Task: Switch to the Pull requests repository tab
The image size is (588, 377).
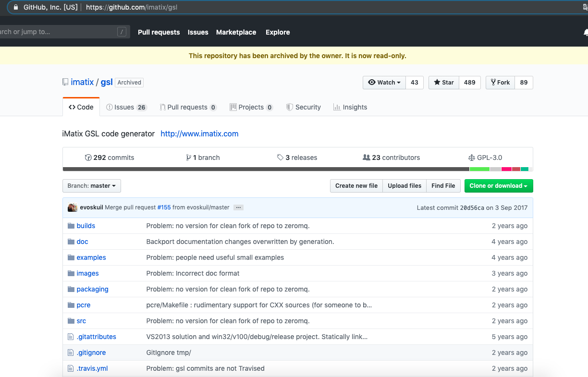Action: tap(188, 107)
